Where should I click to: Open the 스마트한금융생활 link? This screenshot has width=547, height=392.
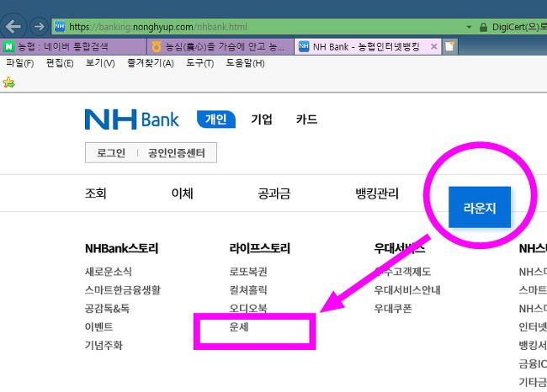(x=123, y=290)
